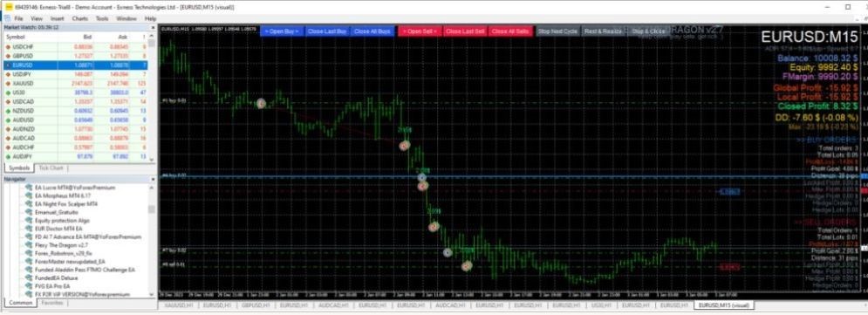Open the Tools menu
The image size is (868, 315).
pyautogui.click(x=102, y=18)
